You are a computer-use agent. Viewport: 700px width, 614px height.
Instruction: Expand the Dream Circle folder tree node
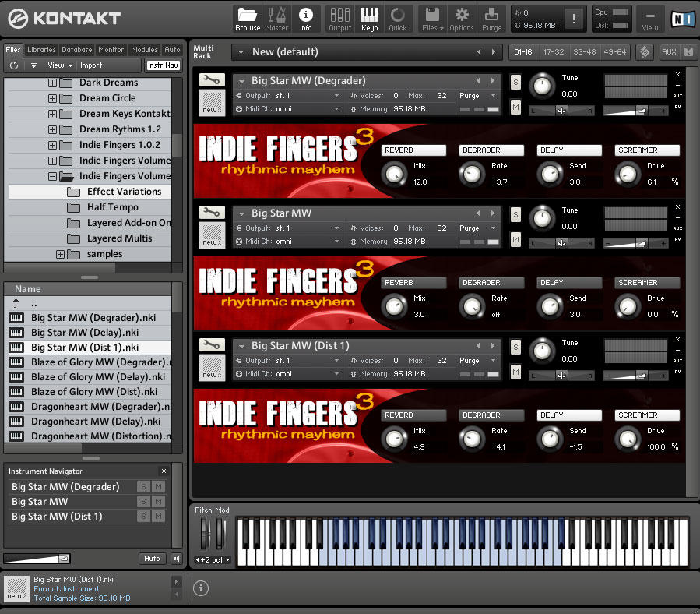pos(53,98)
